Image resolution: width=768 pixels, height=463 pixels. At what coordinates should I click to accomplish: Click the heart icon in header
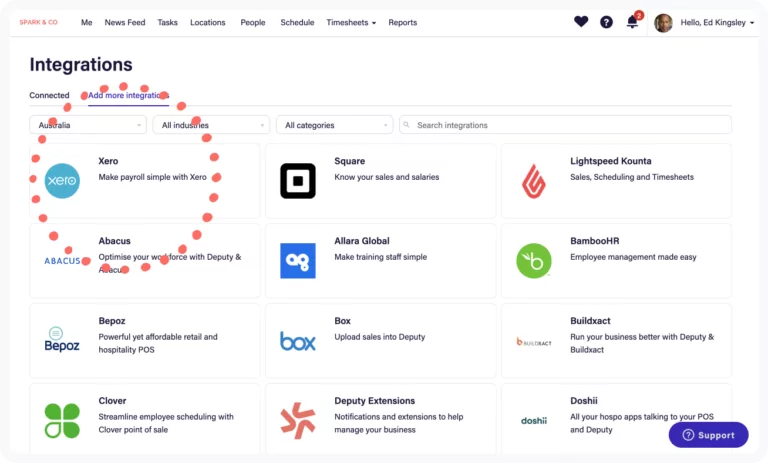point(581,22)
